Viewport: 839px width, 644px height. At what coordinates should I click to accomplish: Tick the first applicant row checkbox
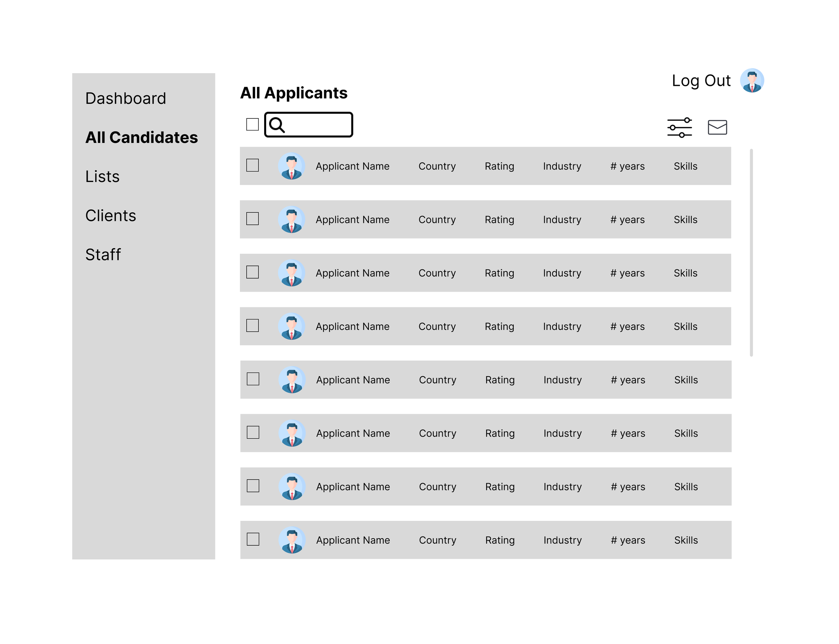pyautogui.click(x=252, y=165)
